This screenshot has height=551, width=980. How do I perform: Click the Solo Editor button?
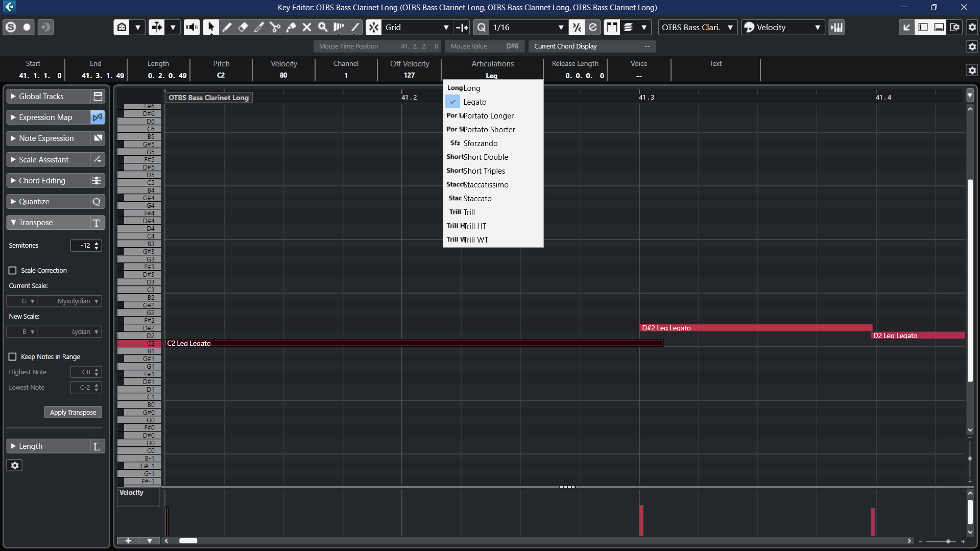pyautogui.click(x=11, y=28)
